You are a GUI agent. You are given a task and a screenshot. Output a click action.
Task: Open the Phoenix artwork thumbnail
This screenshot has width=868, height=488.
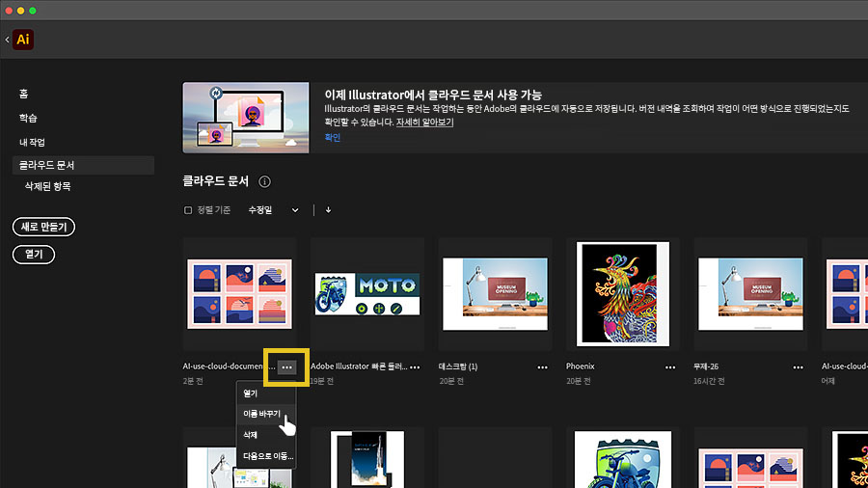coord(623,294)
